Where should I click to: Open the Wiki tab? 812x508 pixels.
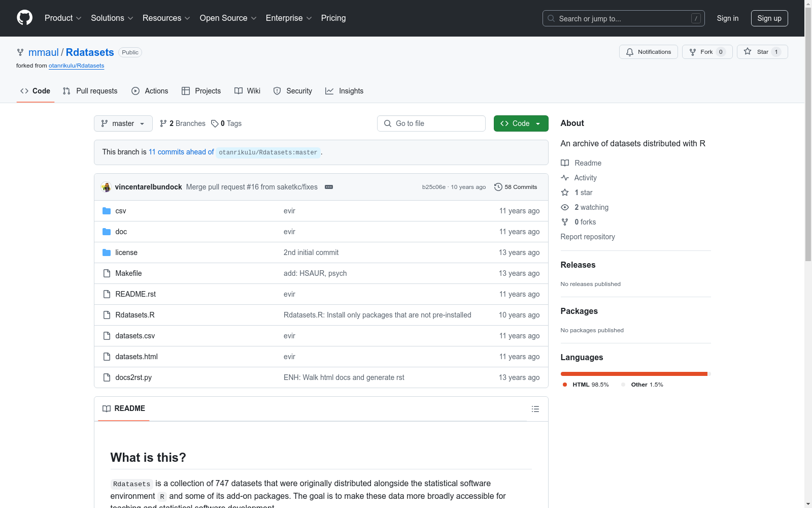point(248,91)
